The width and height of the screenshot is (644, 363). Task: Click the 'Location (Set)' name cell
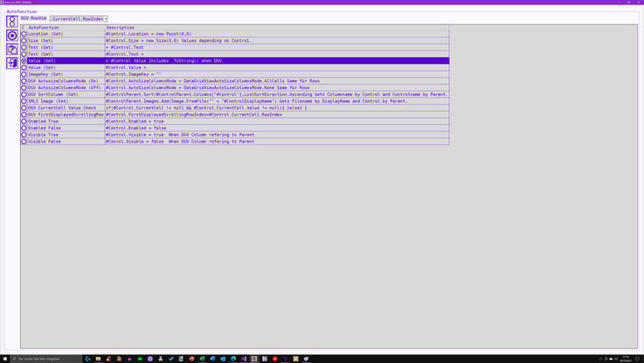click(x=66, y=34)
